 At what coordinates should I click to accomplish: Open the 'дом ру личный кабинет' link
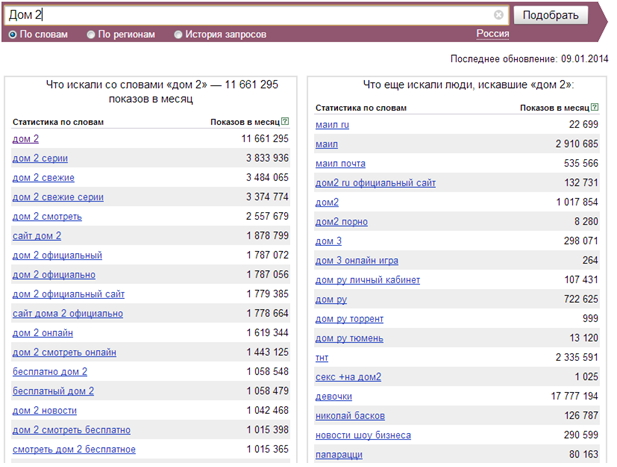pyautogui.click(x=368, y=280)
